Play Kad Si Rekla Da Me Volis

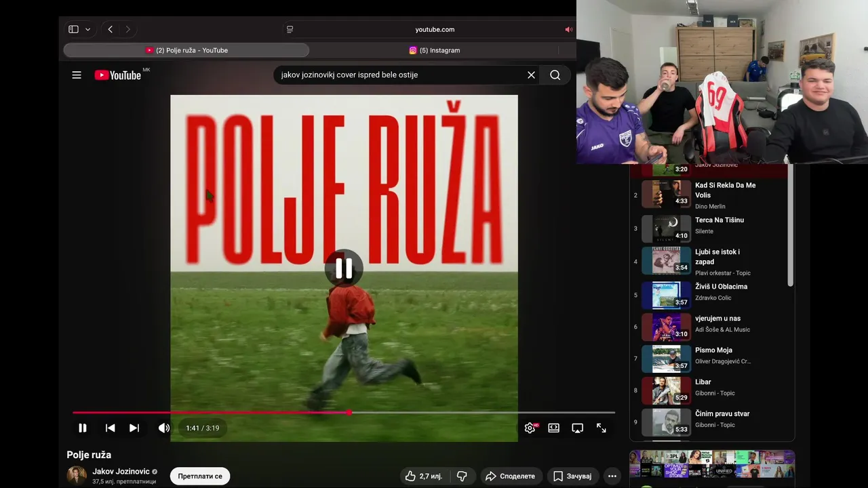tap(709, 195)
